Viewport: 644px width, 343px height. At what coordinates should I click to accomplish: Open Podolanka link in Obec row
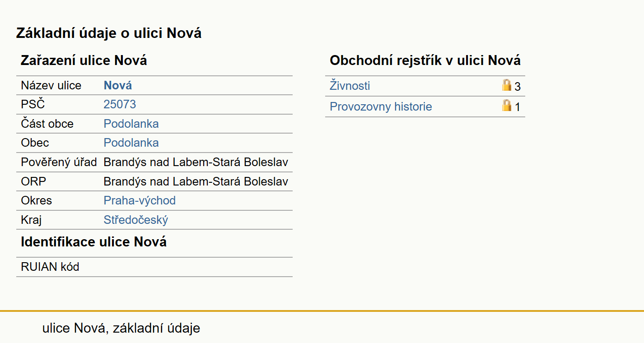[x=131, y=143]
